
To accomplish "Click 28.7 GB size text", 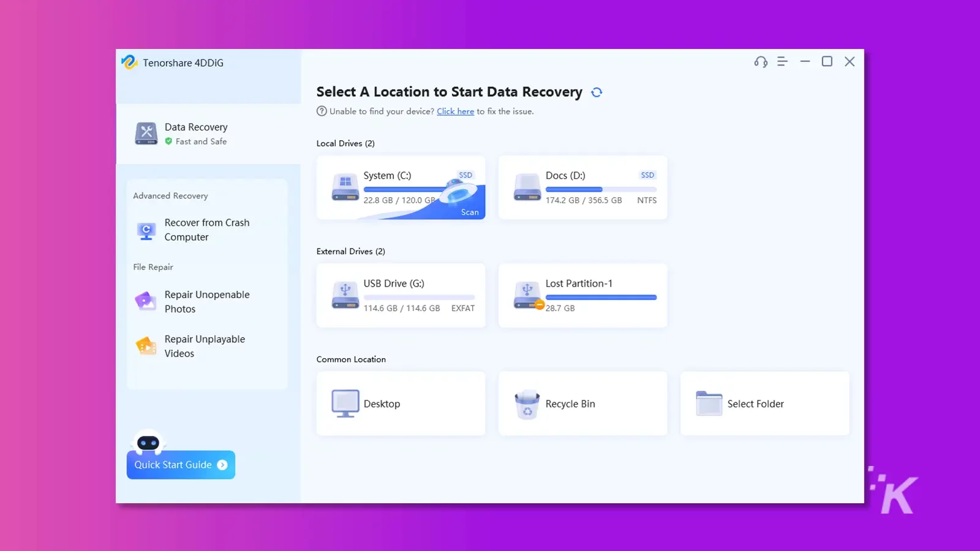I will 560,309.
